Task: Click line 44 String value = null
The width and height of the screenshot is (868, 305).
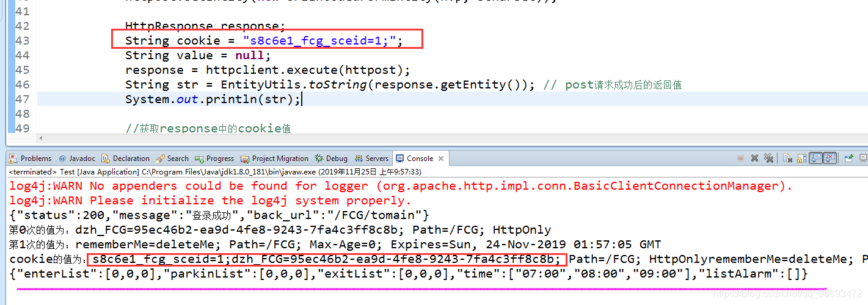Action: tap(198, 56)
